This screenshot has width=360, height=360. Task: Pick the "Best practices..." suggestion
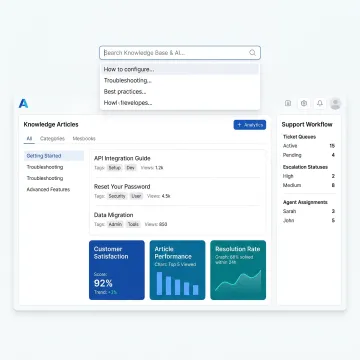[x=180, y=91]
